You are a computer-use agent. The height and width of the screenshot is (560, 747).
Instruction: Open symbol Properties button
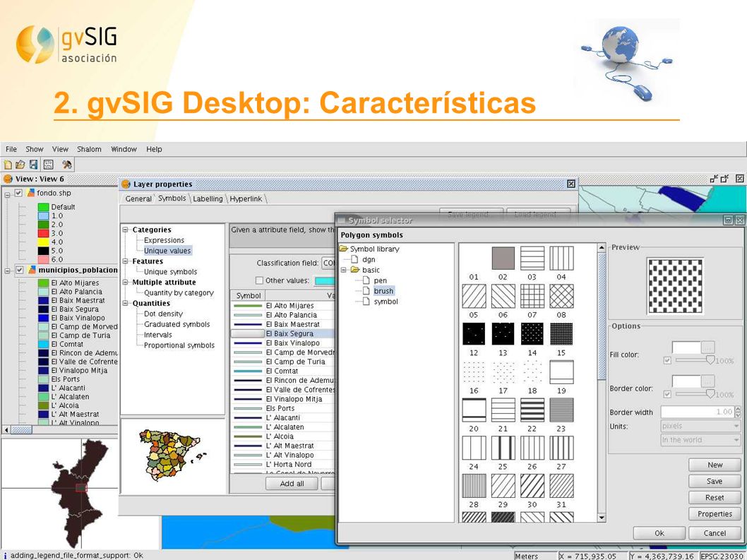[715, 514]
